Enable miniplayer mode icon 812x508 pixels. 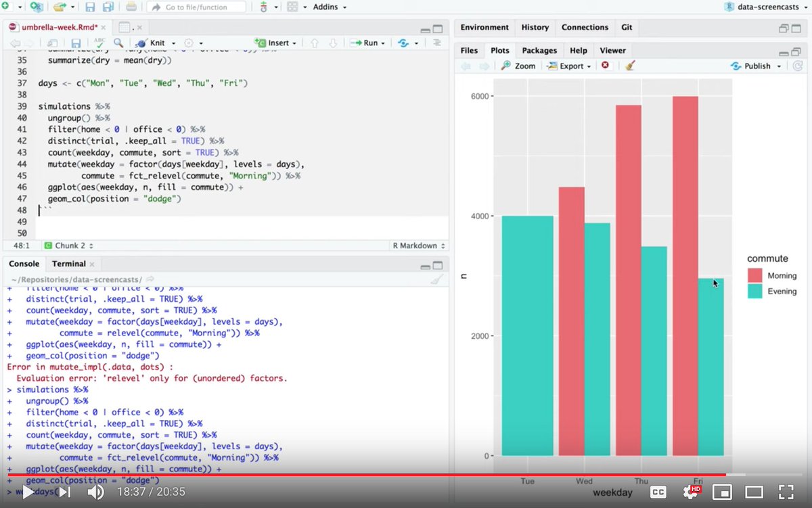tap(722, 492)
